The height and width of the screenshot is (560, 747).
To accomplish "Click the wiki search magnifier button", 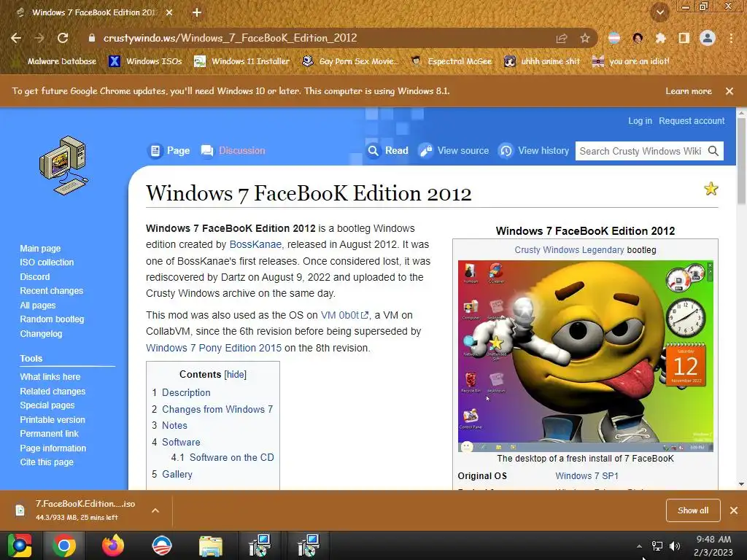I will [713, 151].
